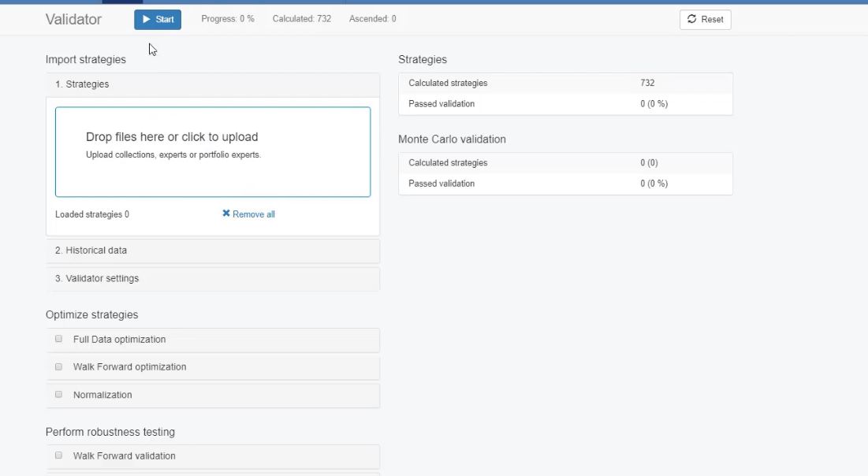Viewport: 868px width, 476px height.
Task: Click the refresh icon in Reset button
Action: tap(692, 20)
